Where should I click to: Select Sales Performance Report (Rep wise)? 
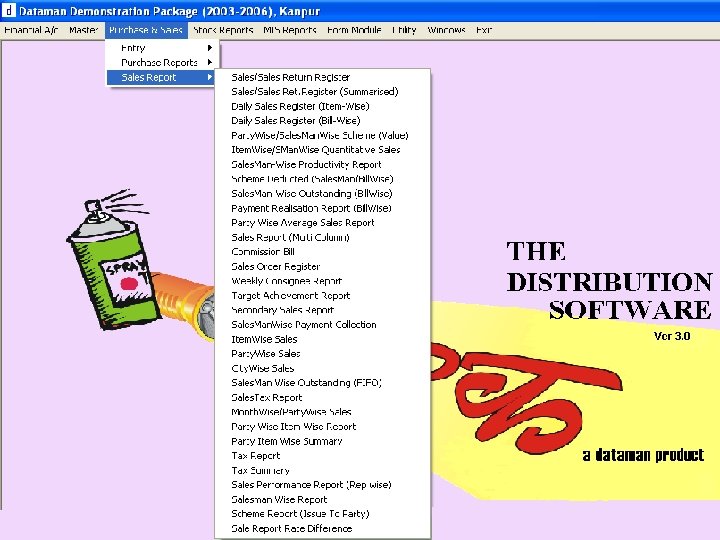click(x=322, y=485)
